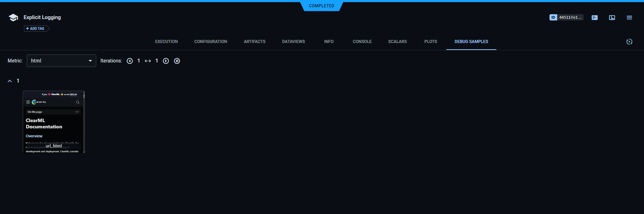Select the Plots tab

(430, 42)
